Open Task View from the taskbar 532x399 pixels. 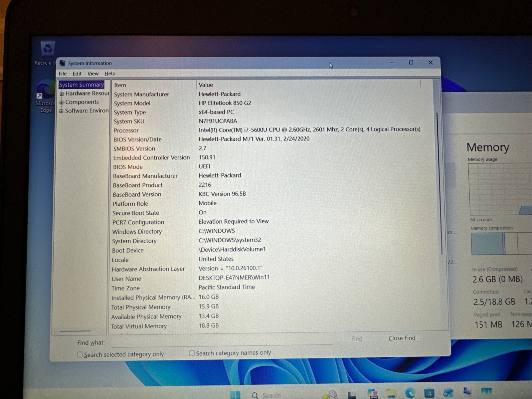click(x=352, y=395)
